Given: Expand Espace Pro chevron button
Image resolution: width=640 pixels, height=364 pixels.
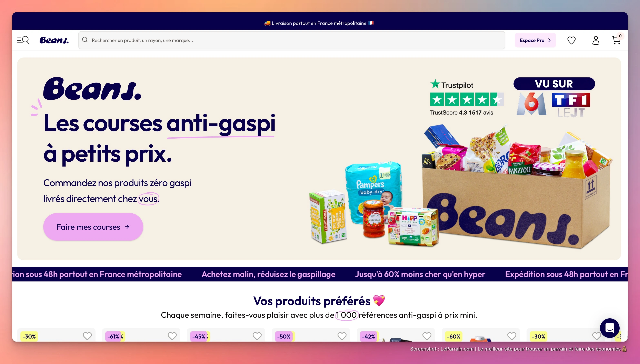Looking at the screenshot, I should pyautogui.click(x=535, y=40).
